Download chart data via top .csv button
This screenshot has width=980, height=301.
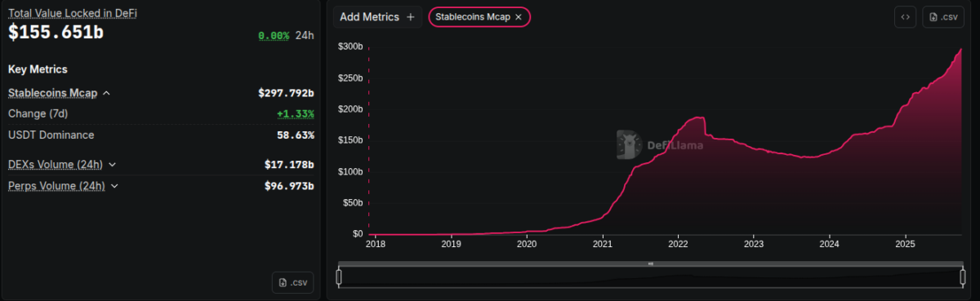tap(943, 16)
